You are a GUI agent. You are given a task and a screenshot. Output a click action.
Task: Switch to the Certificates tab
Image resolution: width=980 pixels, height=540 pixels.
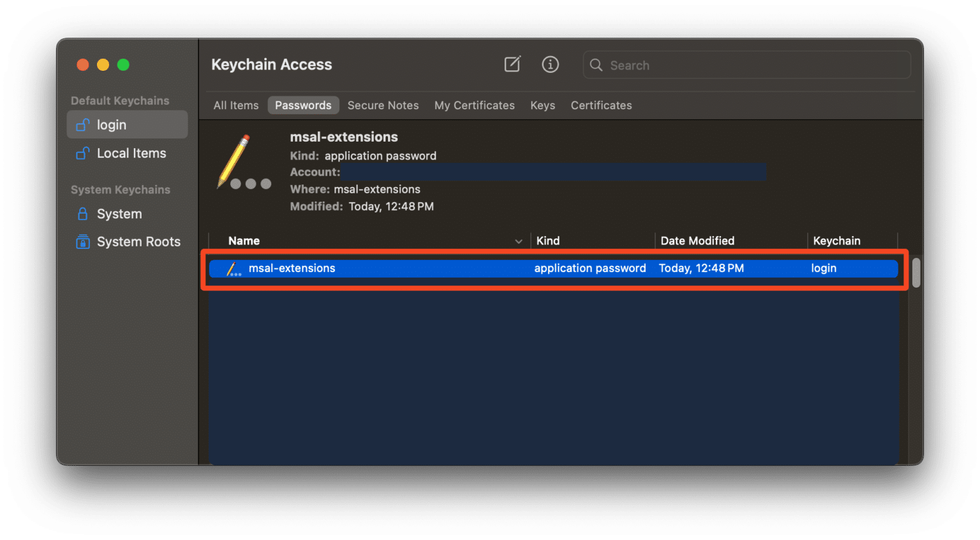coord(600,105)
